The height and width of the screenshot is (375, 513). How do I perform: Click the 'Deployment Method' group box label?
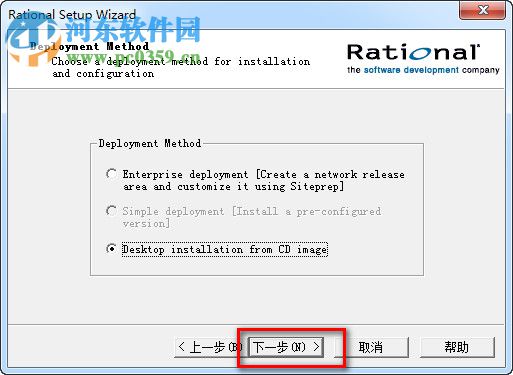[x=150, y=144]
